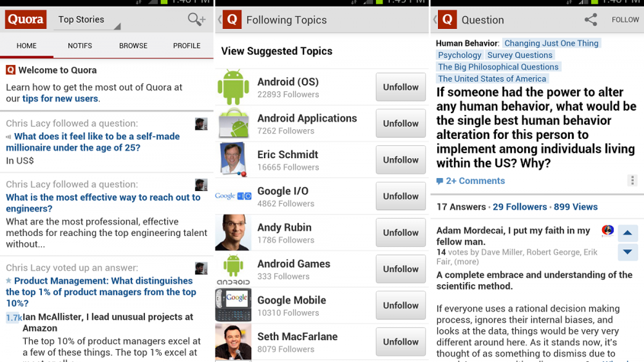Image resolution: width=644 pixels, height=362 pixels.
Task: Open the 2+ Comments link
Action: [475, 181]
